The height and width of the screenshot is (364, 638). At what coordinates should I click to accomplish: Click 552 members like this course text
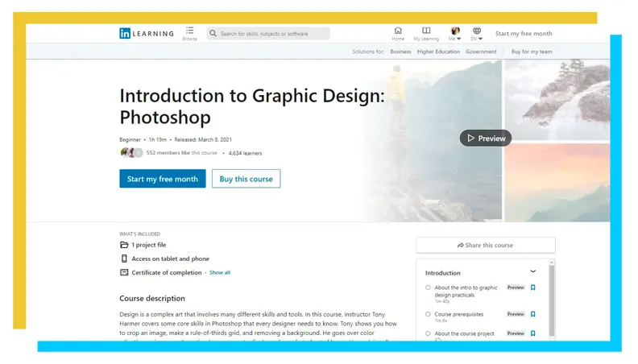point(182,153)
